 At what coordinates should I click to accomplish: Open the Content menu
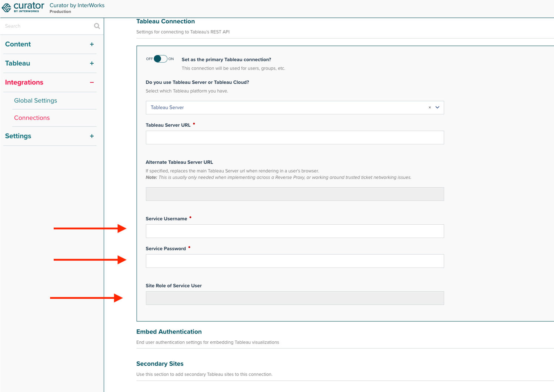(18, 44)
